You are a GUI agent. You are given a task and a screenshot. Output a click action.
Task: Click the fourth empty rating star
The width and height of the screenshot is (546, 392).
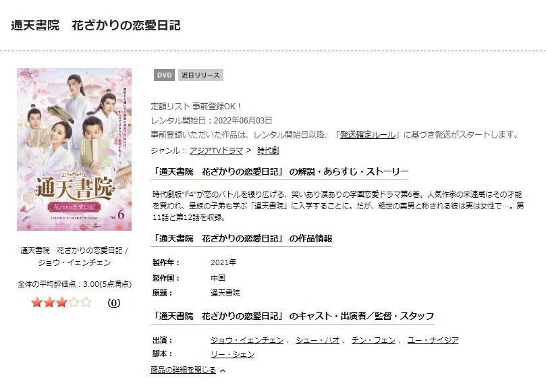[74, 302]
